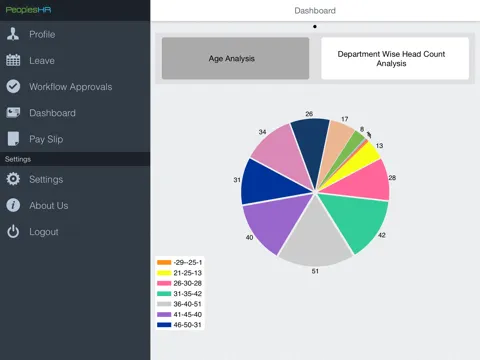480x360 pixels.
Task: Switch to Department Wise Head Count Analysis
Action: (x=395, y=58)
